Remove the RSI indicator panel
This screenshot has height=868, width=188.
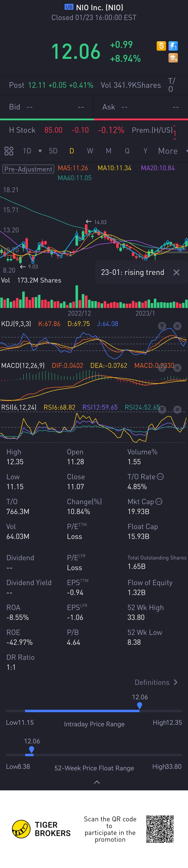click(x=177, y=409)
